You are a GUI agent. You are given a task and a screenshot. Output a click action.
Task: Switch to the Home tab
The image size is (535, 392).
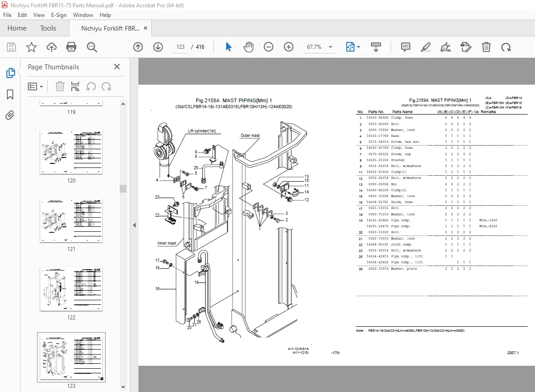tap(17, 28)
